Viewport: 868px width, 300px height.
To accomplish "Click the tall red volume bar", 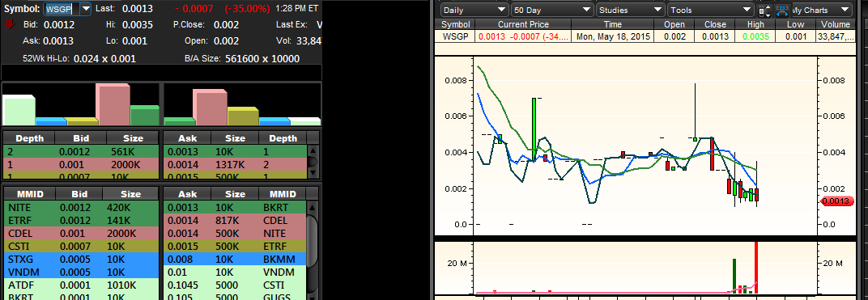I will pos(755,268).
